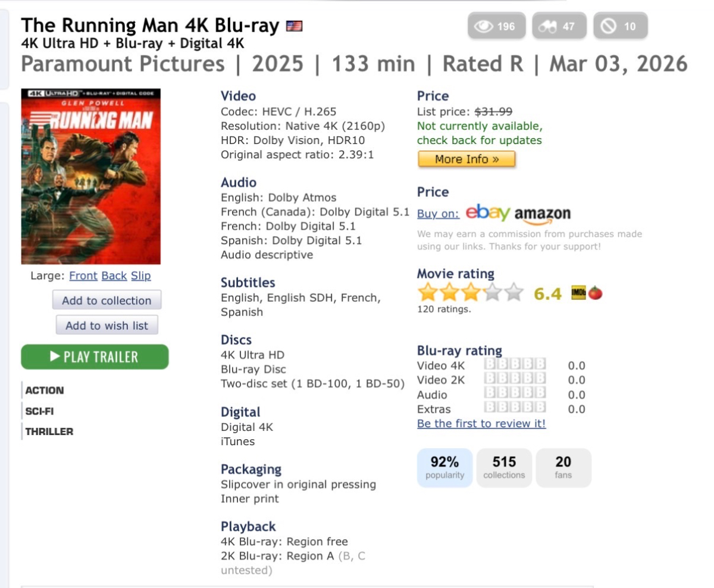The image size is (714, 588).
Task: Click the Running Man cover thumbnail
Action: (x=91, y=177)
